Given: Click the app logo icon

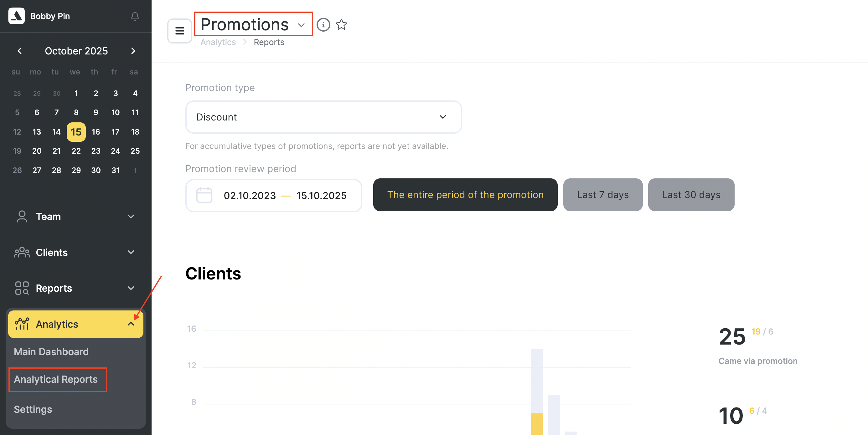Looking at the screenshot, I should pos(17,16).
